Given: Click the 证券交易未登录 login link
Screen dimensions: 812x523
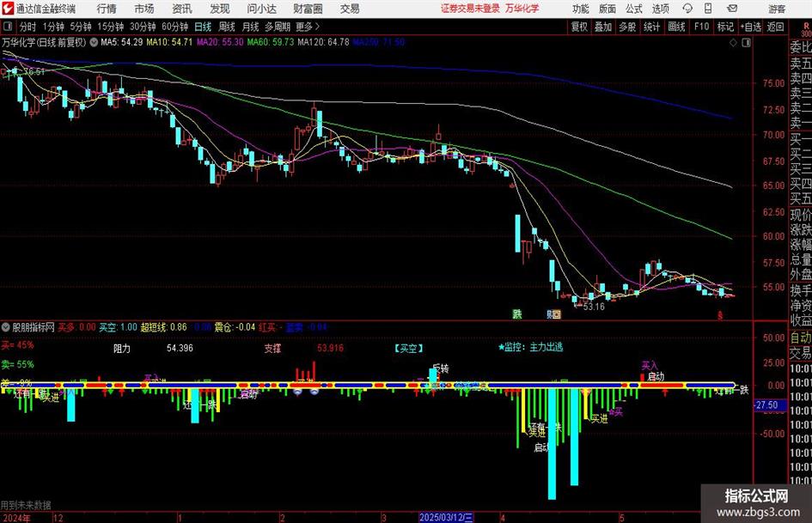Looking at the screenshot, I should click(470, 9).
